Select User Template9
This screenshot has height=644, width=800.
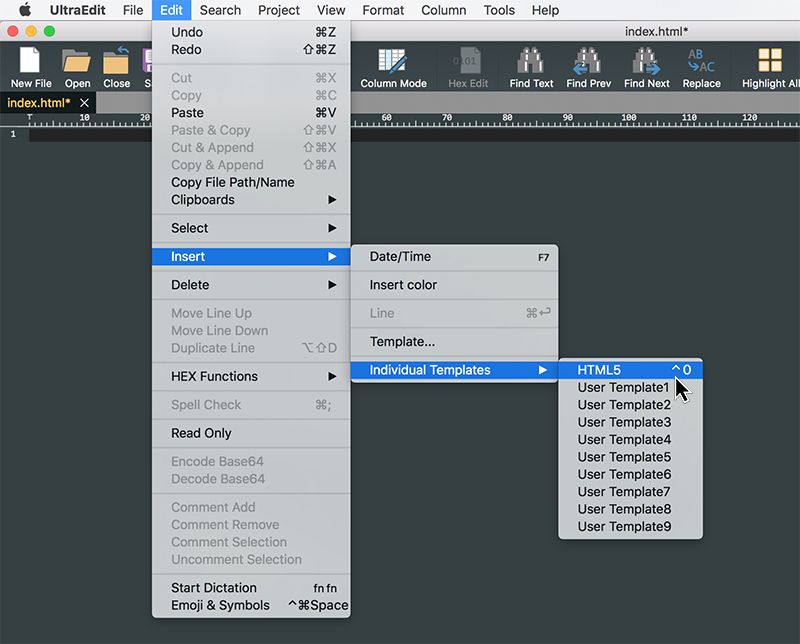(x=631, y=526)
